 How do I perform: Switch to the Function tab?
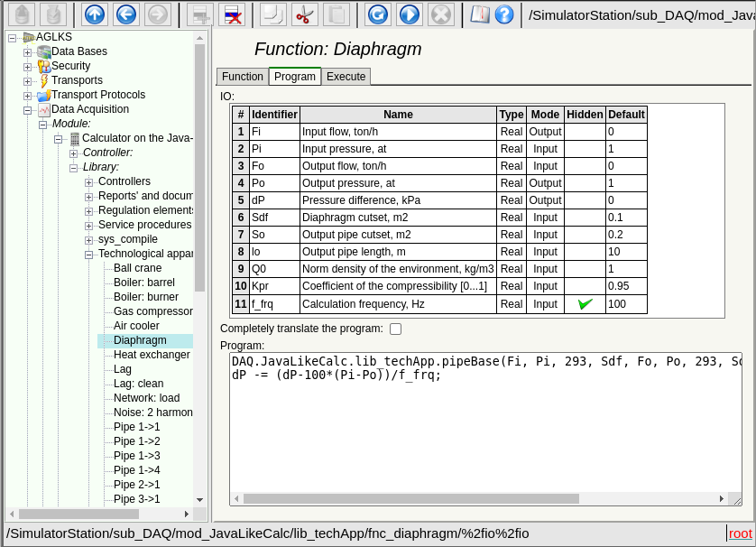(243, 77)
